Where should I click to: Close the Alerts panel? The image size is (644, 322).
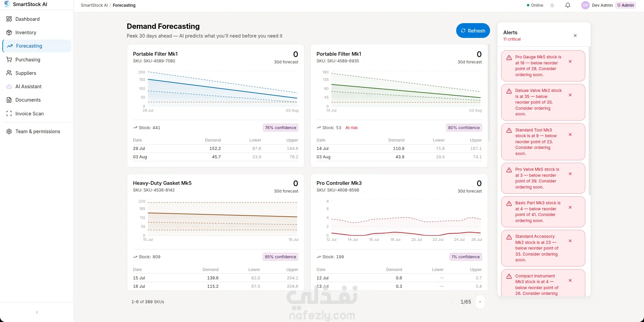575,36
